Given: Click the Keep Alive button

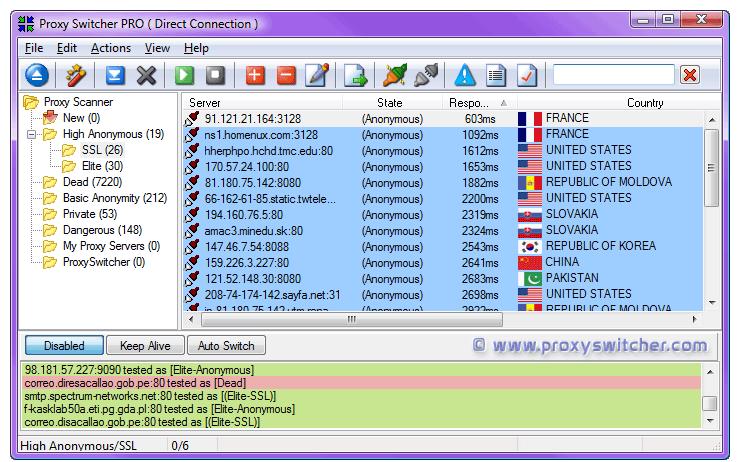Looking at the screenshot, I should [x=145, y=345].
